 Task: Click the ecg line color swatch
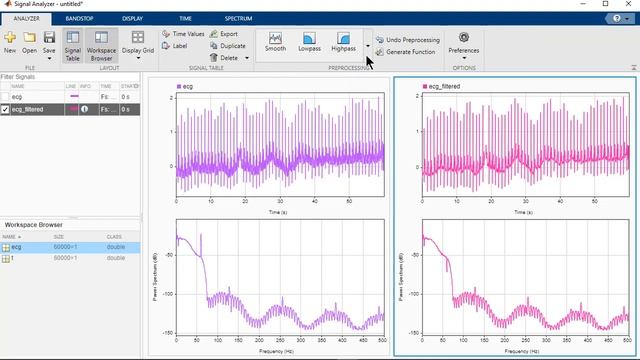[74, 96]
